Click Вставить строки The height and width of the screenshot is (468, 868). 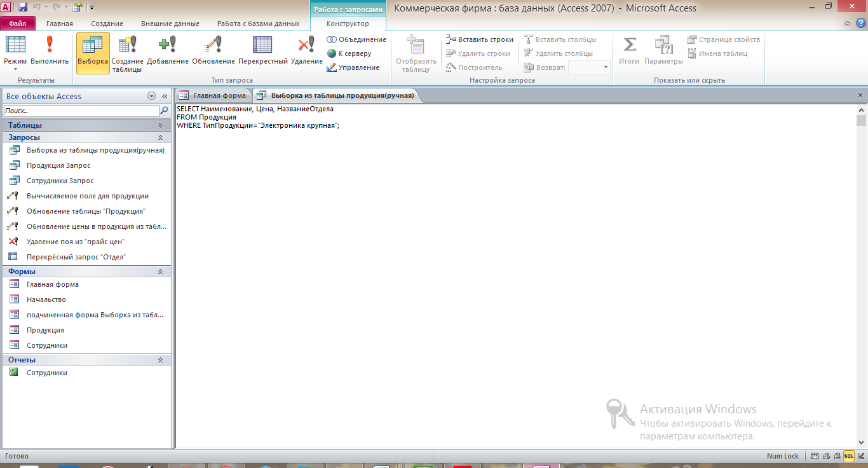click(x=480, y=39)
